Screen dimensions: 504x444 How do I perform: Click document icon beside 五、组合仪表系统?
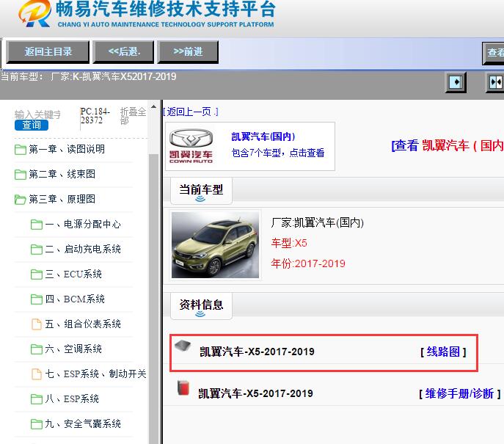pyautogui.click(x=37, y=324)
